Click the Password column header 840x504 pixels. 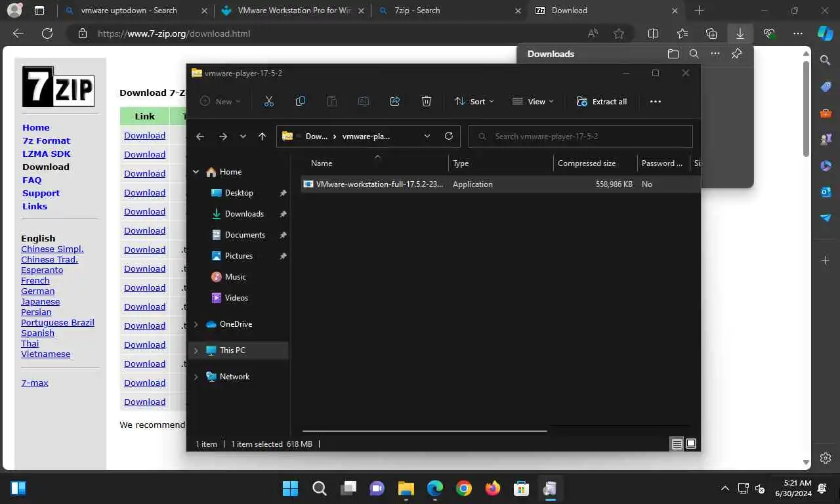pos(663,163)
